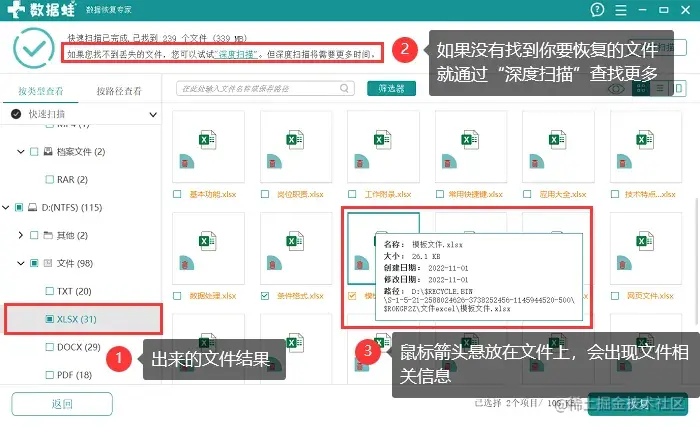This screenshot has height=427, width=700.
Task: Toggle the XLSX (31) checkbox
Action: pyautogui.click(x=50, y=319)
